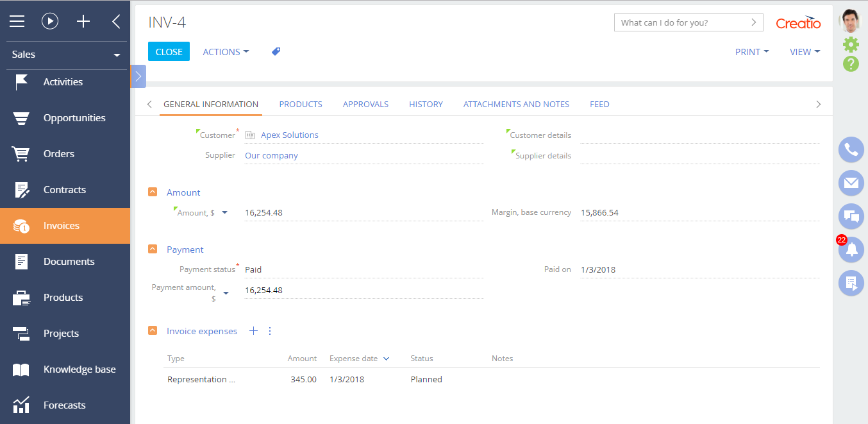The image size is (868, 424).
Task: Open the Invoice expenses three-dot menu
Action: pyautogui.click(x=270, y=331)
